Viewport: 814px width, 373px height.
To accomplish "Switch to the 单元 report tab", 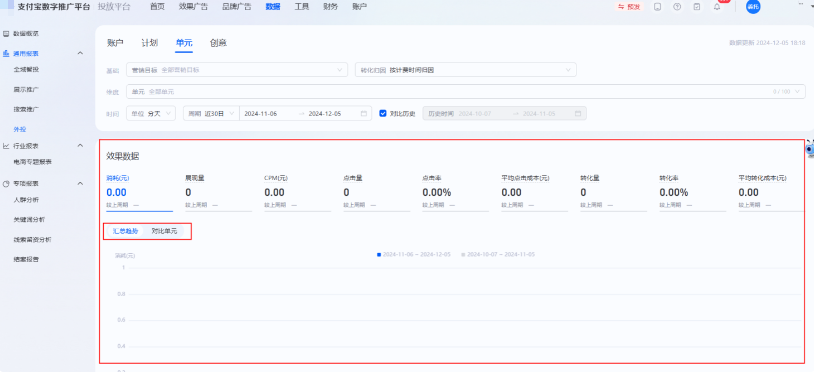I will tap(184, 43).
